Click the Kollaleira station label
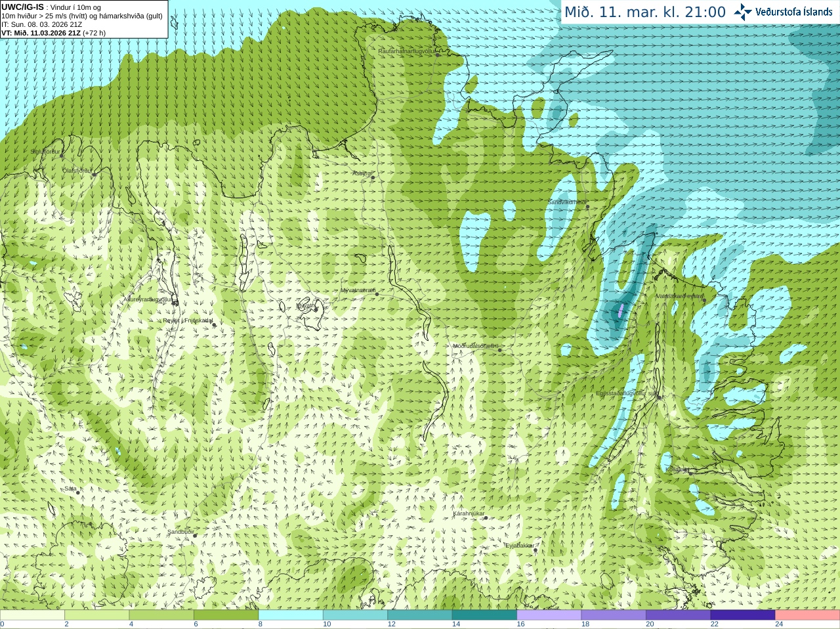Image resolution: width=840 pixels, height=629 pixels. (x=677, y=469)
